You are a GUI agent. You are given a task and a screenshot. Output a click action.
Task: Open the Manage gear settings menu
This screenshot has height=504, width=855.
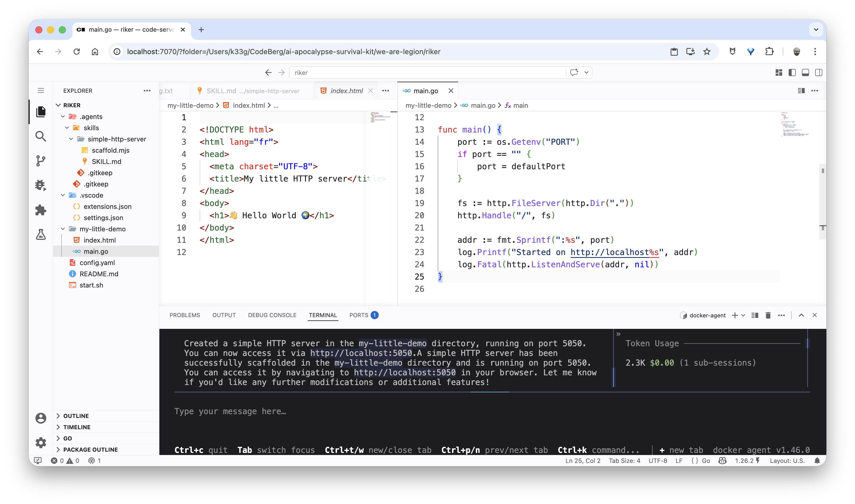click(41, 442)
